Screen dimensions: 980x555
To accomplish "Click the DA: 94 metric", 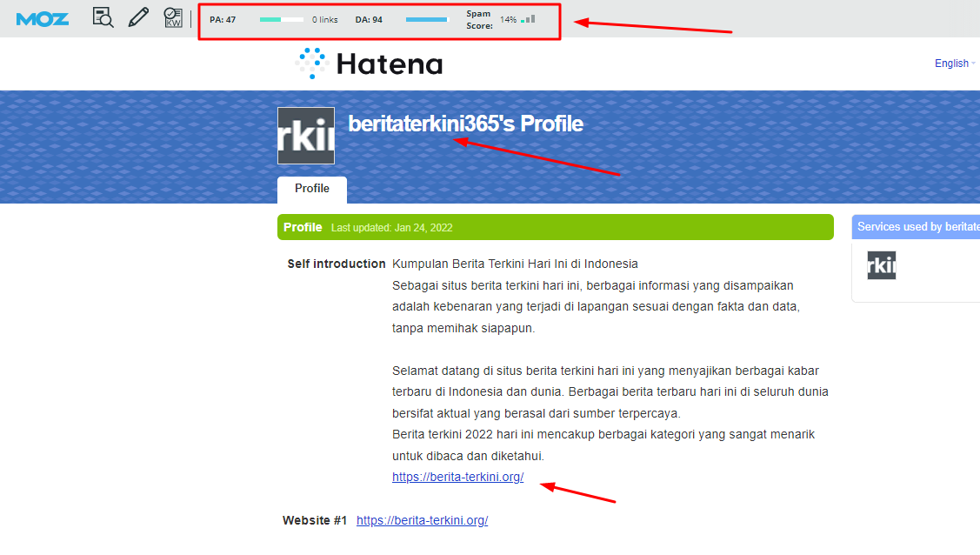I will (x=369, y=19).
